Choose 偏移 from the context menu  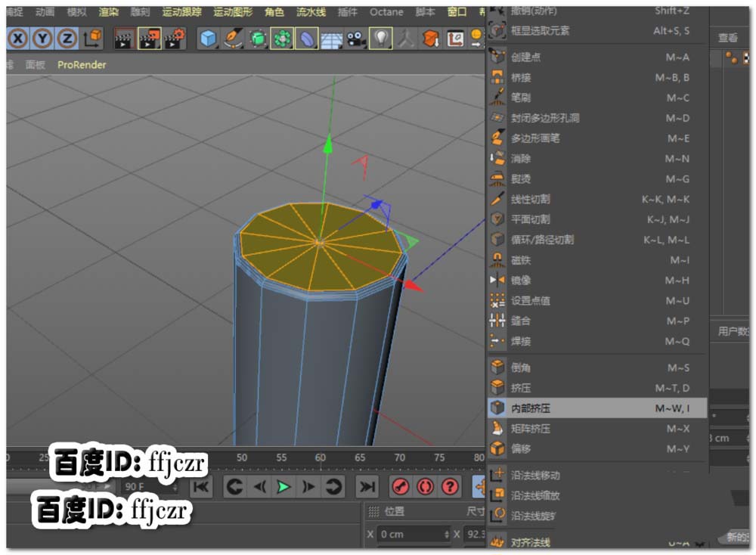596,449
